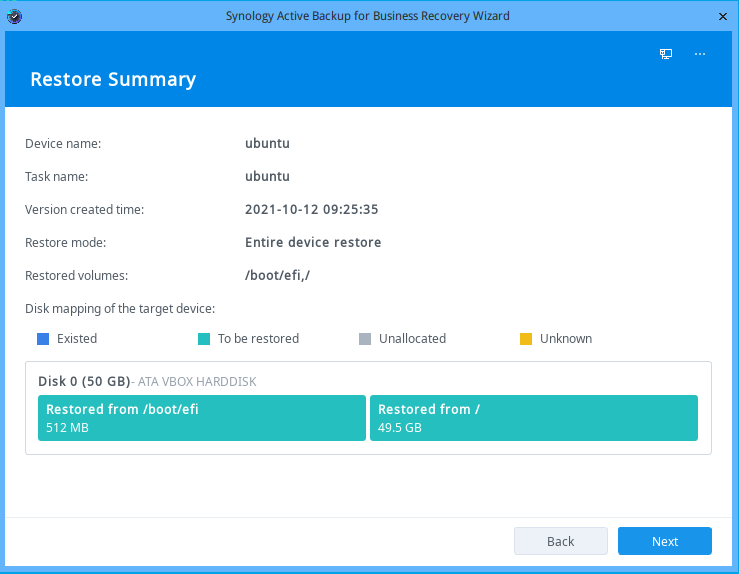Open the network settings monitor icon
This screenshot has height=574, width=739.
[x=666, y=54]
